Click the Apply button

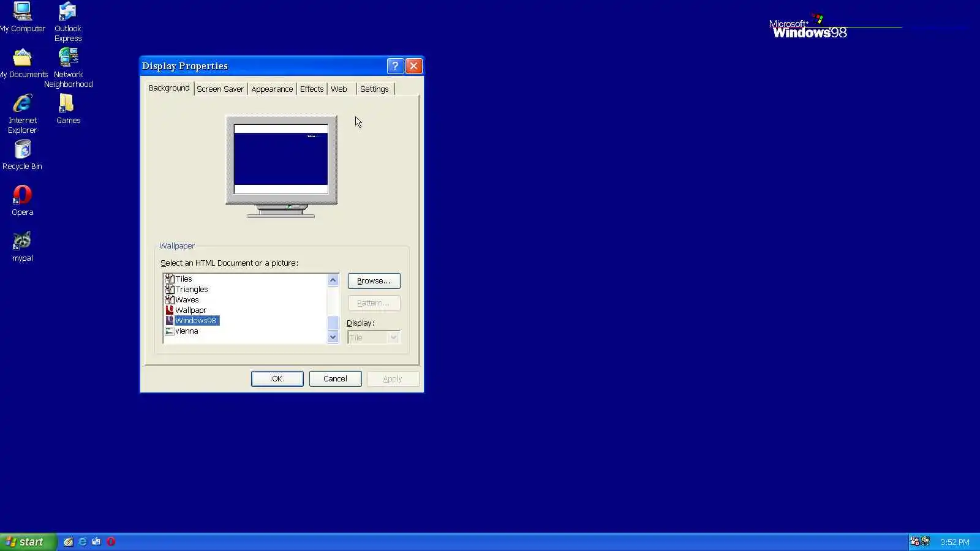(393, 379)
